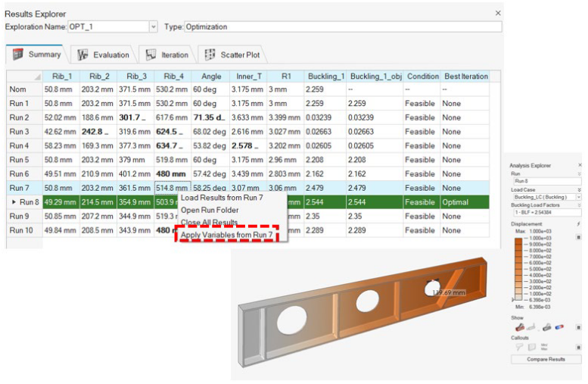This screenshot has width=588, height=384.
Task: Click Open Run Folder menu entry
Action: pos(210,210)
